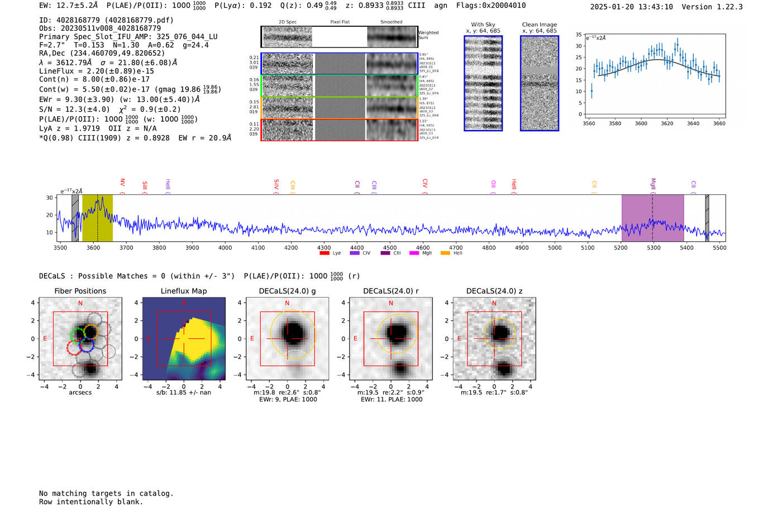
Task: Click the red dashed fiber circle
Action: click(74, 348)
